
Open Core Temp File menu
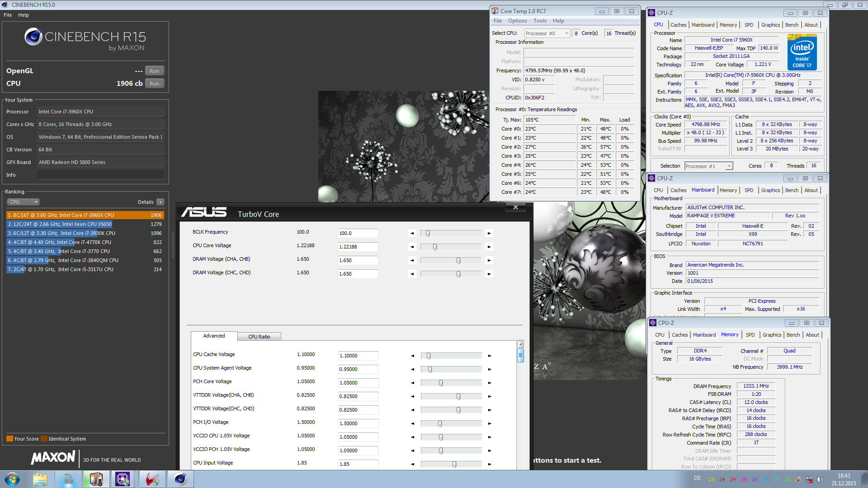(498, 21)
